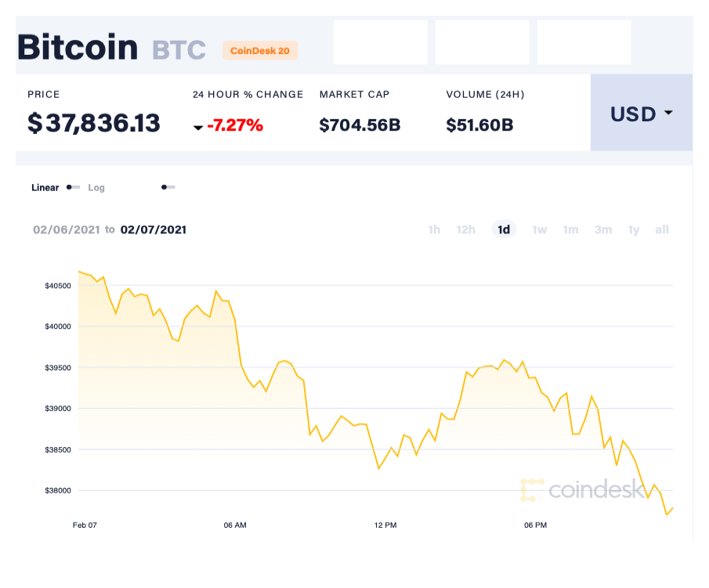Image resolution: width=709 pixels, height=588 pixels.
Task: Click the start date 02/06/2021
Action: click(x=67, y=229)
